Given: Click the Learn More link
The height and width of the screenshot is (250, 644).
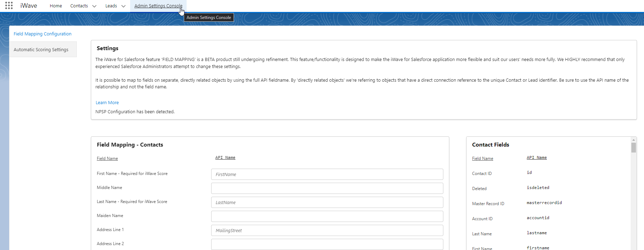Looking at the screenshot, I should pos(107,103).
